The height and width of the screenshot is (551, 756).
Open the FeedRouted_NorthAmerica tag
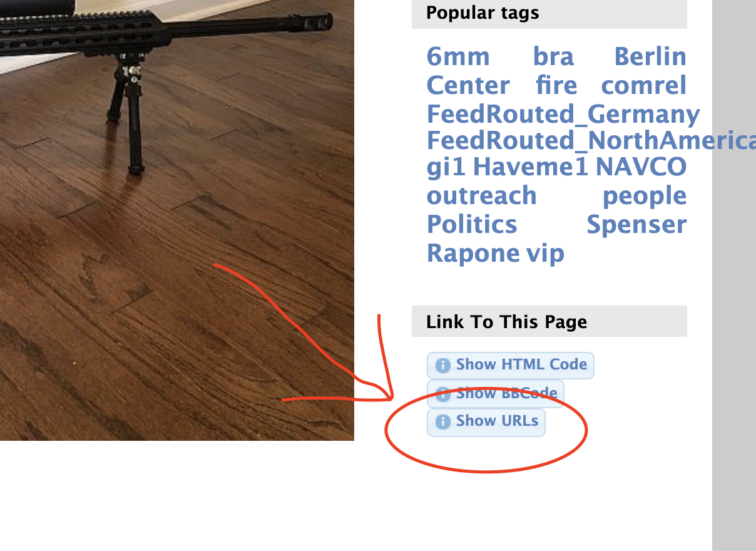[591, 141]
